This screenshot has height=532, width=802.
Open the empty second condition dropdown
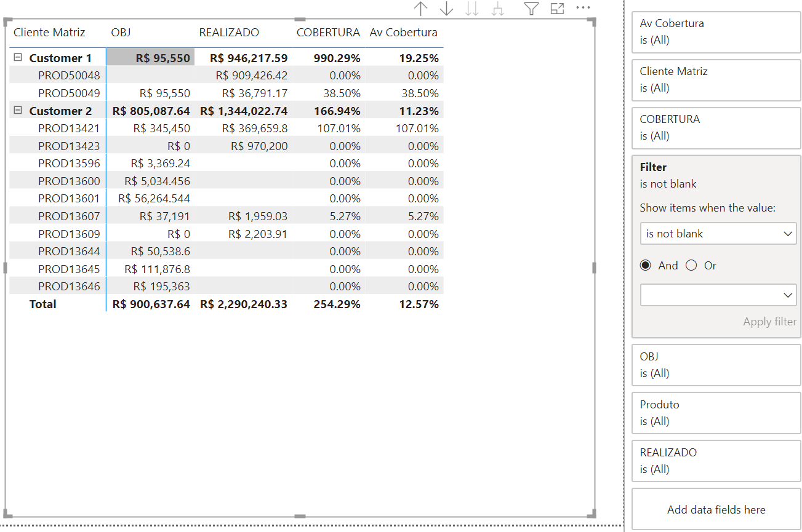point(718,295)
